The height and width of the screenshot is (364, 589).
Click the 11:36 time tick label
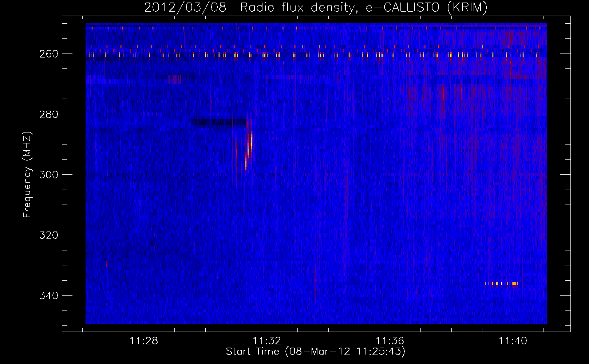click(x=390, y=341)
